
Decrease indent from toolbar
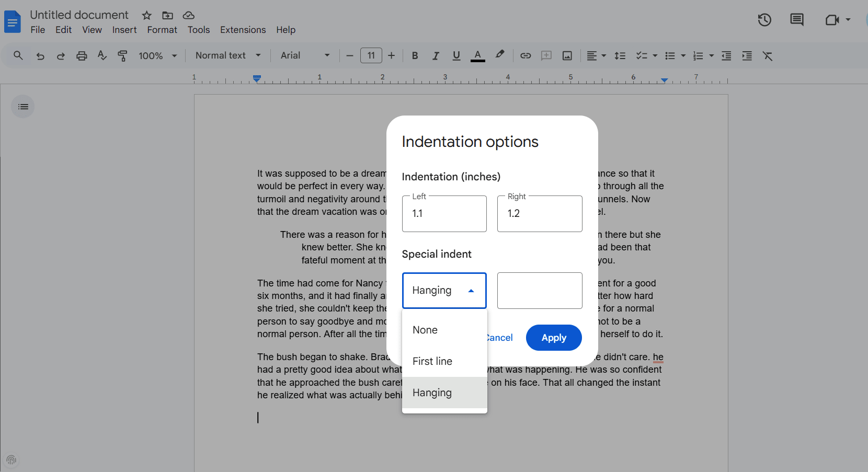pyautogui.click(x=726, y=56)
